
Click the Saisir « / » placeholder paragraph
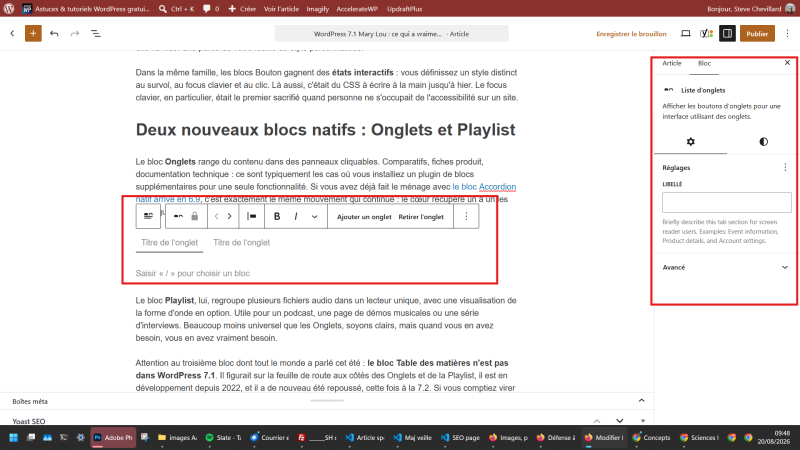click(x=192, y=273)
